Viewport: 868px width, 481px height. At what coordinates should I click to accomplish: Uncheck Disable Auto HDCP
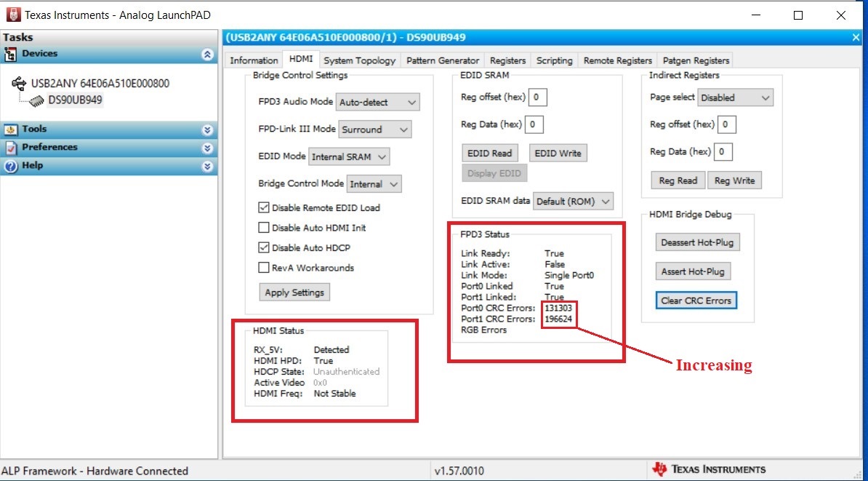pos(264,247)
